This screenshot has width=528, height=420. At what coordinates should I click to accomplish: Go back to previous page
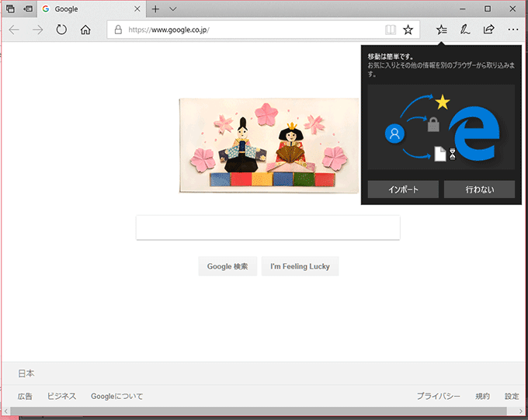click(x=14, y=30)
